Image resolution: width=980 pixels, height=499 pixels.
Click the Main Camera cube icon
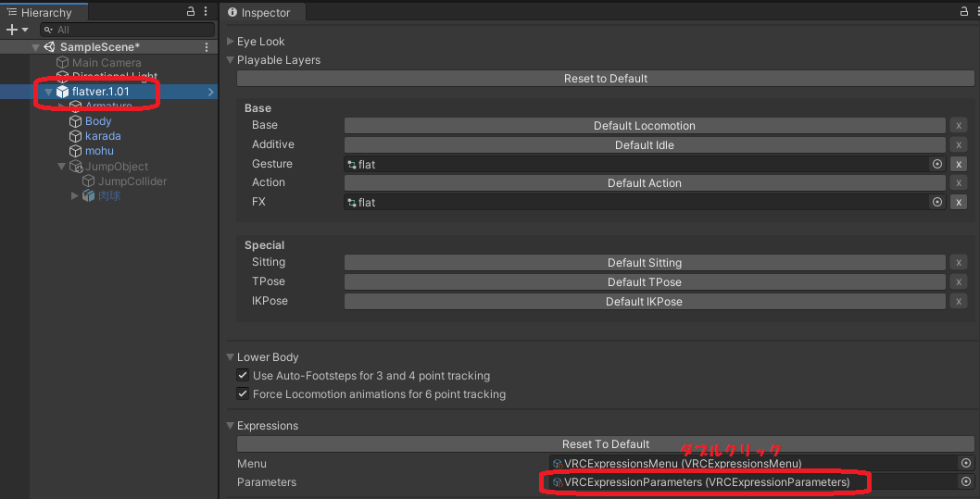tap(62, 62)
